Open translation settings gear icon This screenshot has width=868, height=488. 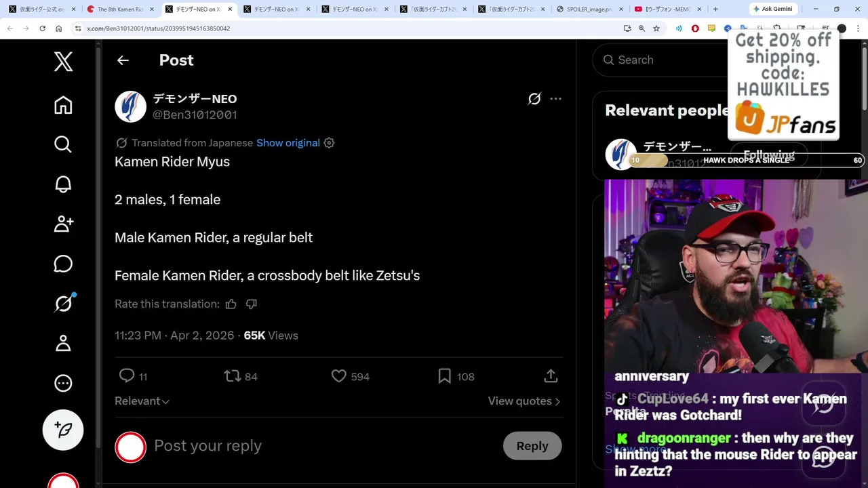pyautogui.click(x=329, y=143)
